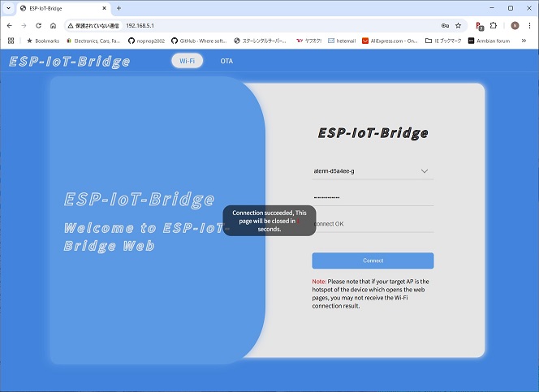Open Electronics, Cars bookmark

93,41
